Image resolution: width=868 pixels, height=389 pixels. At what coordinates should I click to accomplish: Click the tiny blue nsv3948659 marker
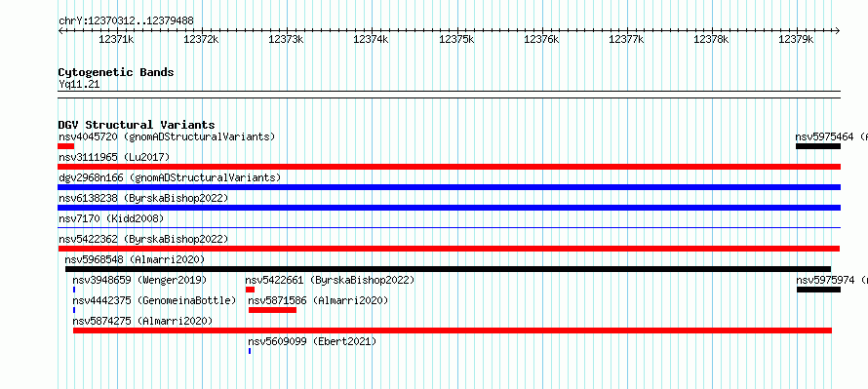click(73, 290)
